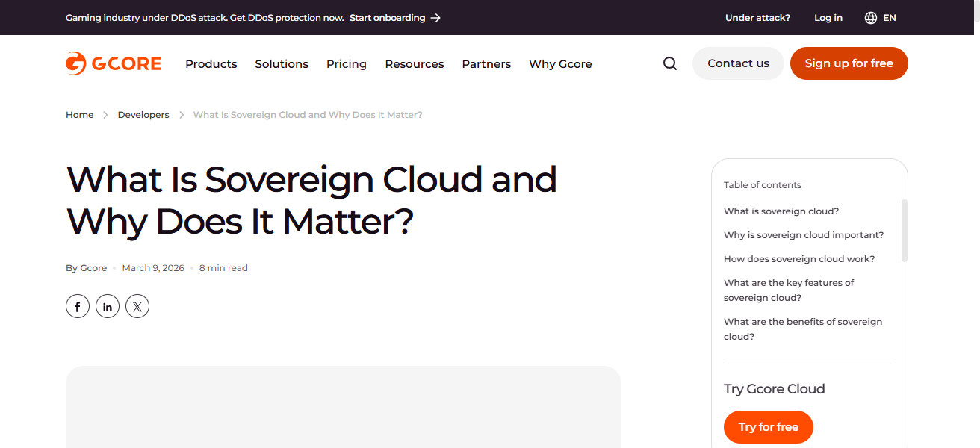Open 'How does sovereign cloud work?' section
This screenshot has height=448, width=980.
799,258
